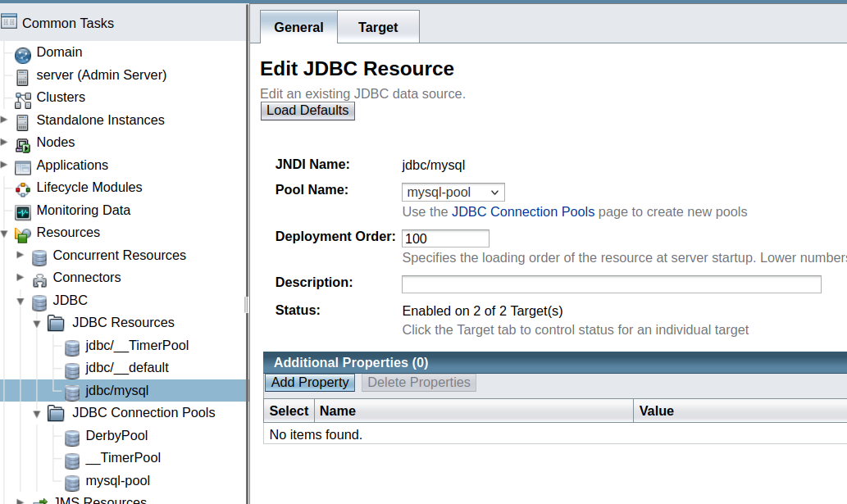This screenshot has height=504, width=847.
Task: Switch to the Target tab
Action: coord(378,27)
